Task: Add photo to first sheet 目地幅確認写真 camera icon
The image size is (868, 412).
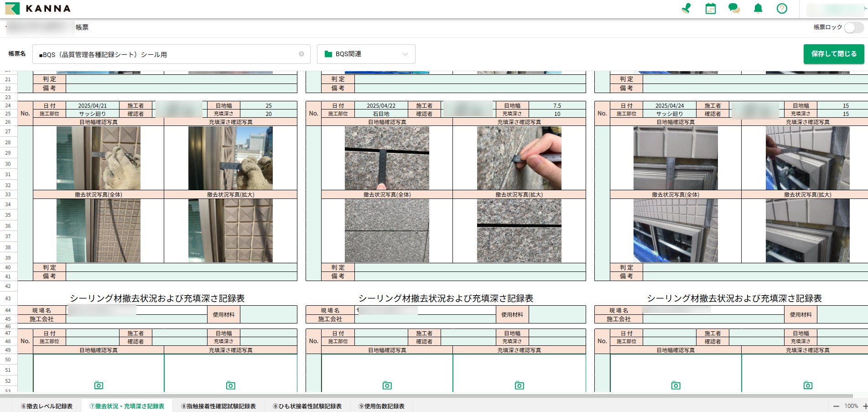Action: (99, 386)
